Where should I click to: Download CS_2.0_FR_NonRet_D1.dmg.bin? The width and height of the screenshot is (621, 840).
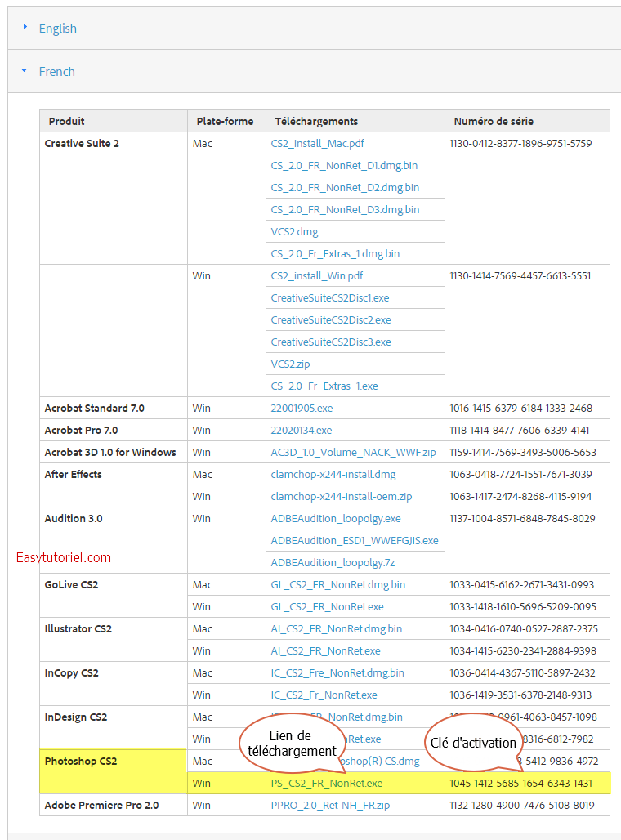click(x=344, y=166)
